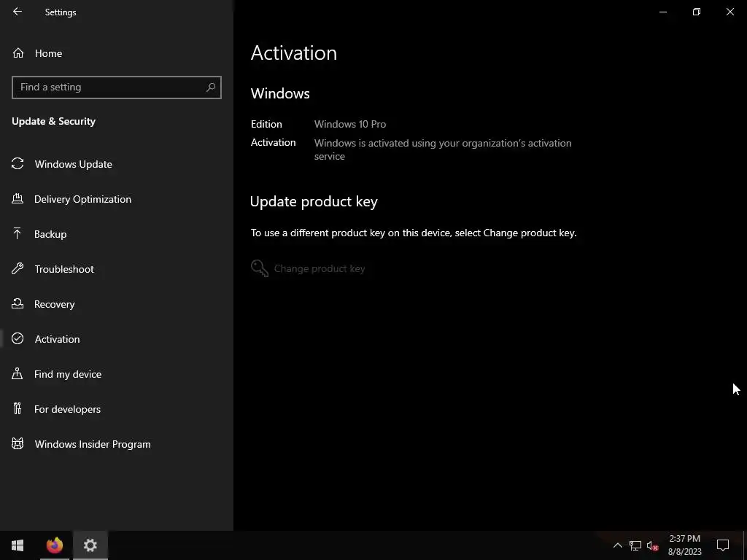
Task: Click the muted volume tray icon
Action: 652,545
